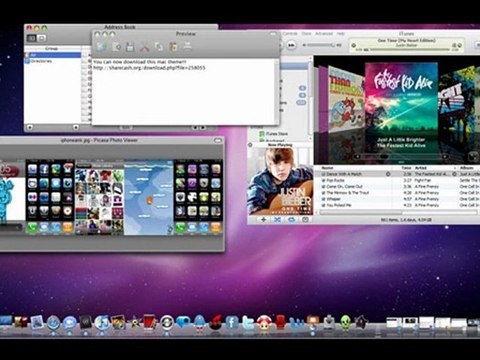Go to next card in Address Book
Viewport: 480px width, 360px height.
[203, 128]
